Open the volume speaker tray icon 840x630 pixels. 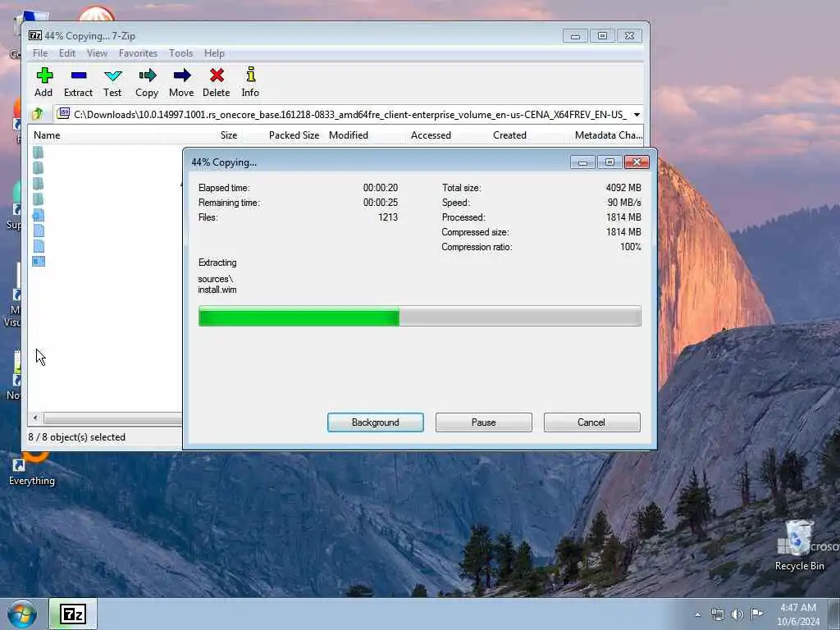coord(737,614)
